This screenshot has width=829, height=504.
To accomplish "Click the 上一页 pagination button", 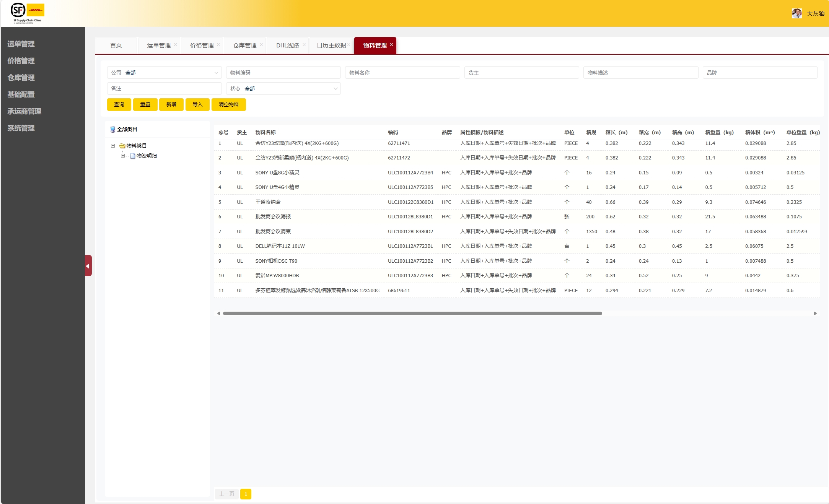I will pos(227,494).
